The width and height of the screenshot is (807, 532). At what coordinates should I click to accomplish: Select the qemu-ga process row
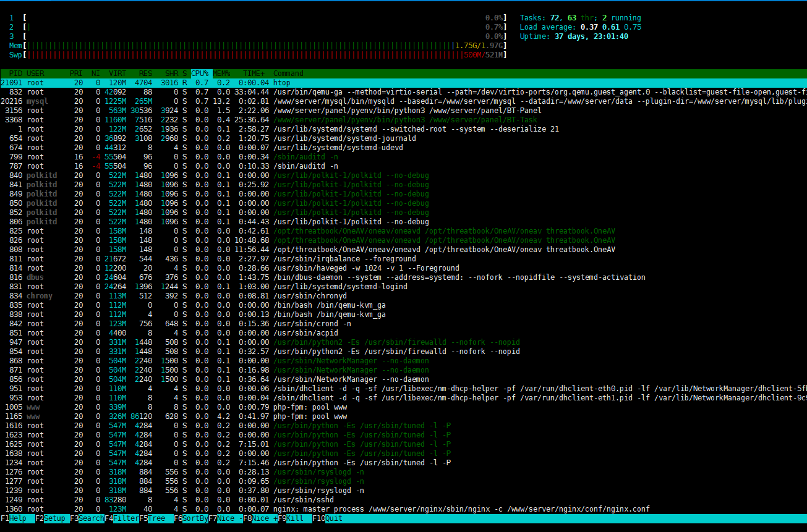coord(403,92)
